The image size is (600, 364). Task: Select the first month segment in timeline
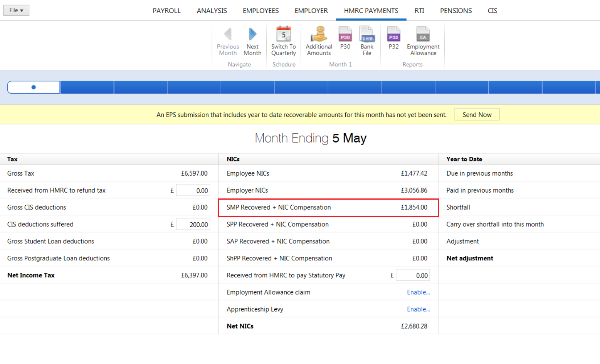tap(34, 87)
